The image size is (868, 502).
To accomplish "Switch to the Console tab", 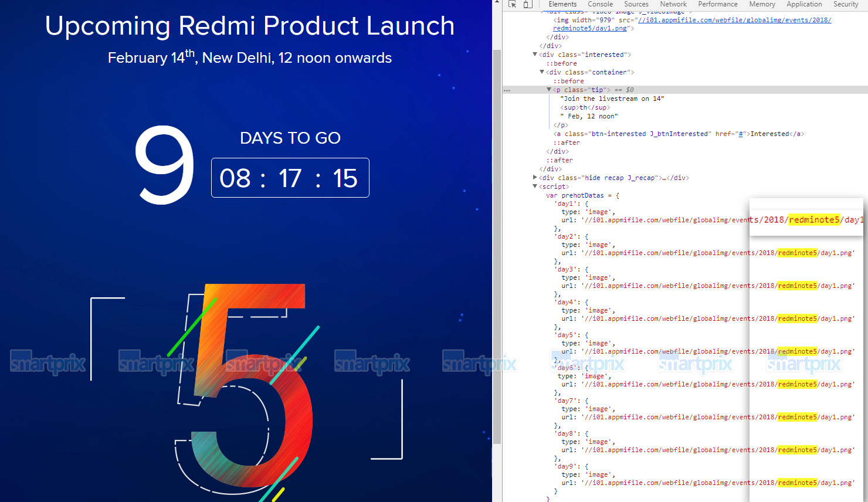I will pos(601,4).
